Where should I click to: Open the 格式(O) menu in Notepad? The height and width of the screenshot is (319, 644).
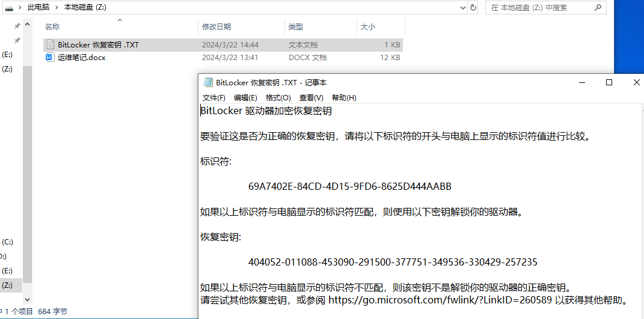click(278, 98)
